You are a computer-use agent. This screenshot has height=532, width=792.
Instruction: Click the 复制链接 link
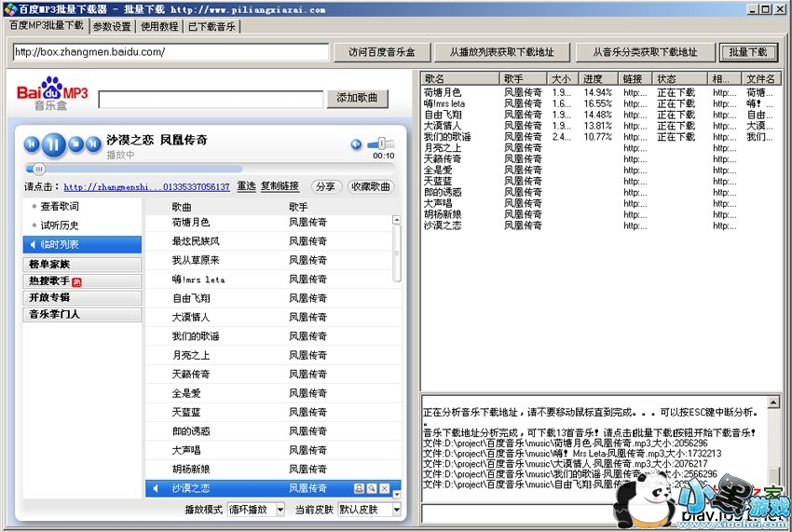[x=280, y=186]
